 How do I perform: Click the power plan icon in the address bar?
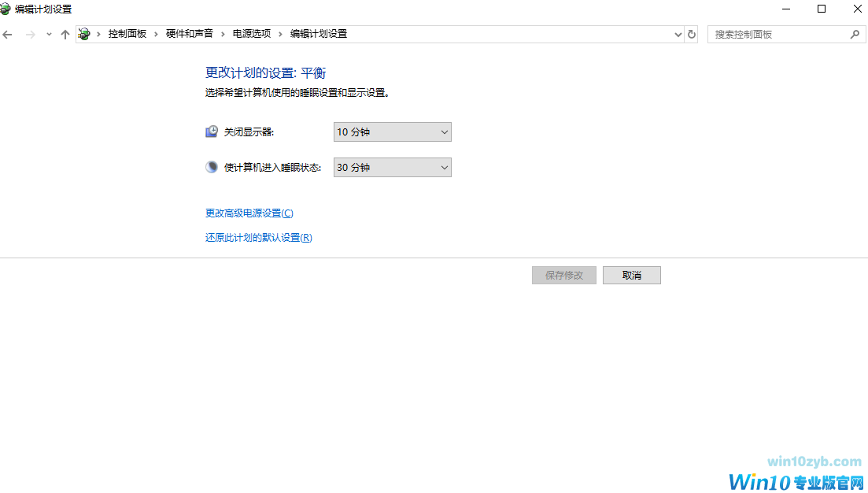pyautogui.click(x=84, y=34)
